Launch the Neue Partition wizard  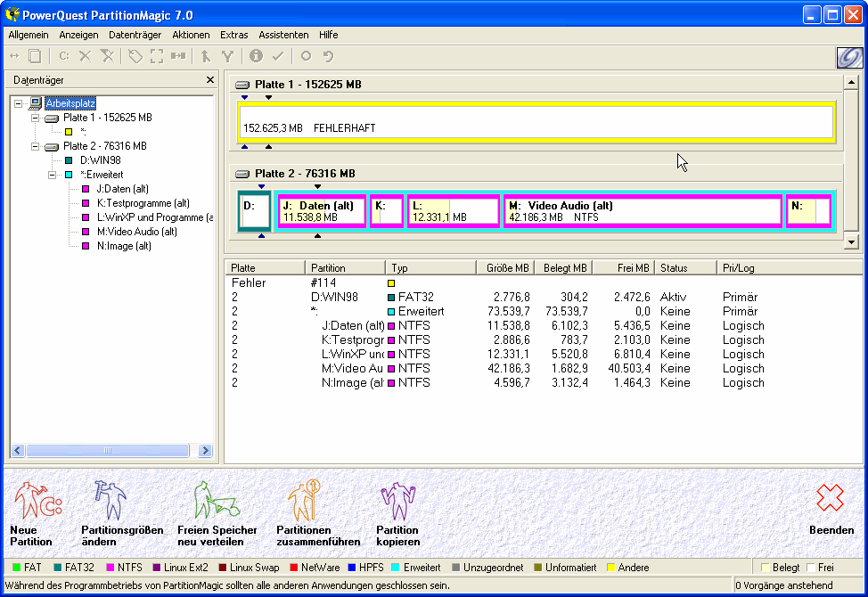coord(36,514)
